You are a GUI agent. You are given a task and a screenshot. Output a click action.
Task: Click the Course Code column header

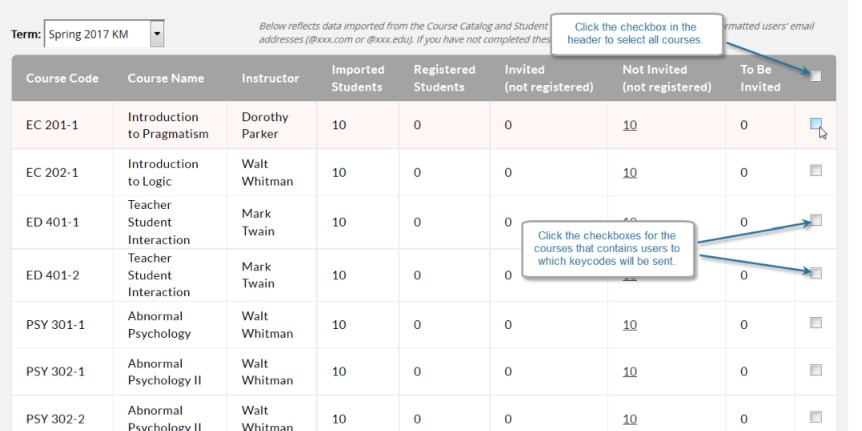click(62, 78)
